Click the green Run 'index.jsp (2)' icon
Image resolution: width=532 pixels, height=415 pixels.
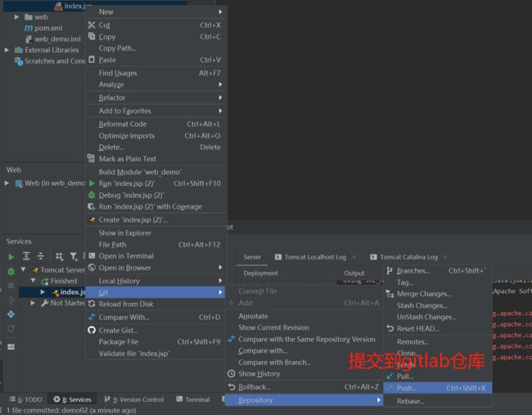tap(92, 183)
